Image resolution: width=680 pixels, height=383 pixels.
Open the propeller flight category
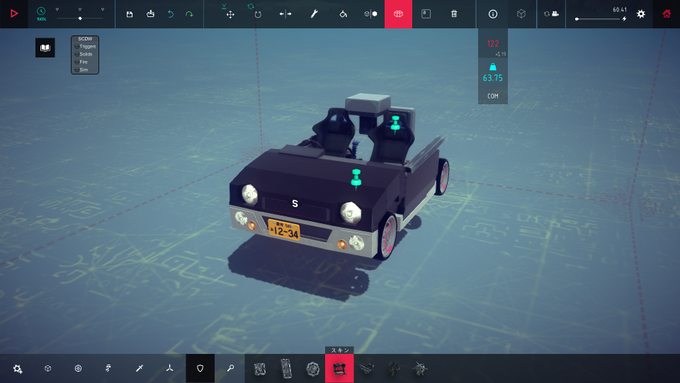pos(170,368)
